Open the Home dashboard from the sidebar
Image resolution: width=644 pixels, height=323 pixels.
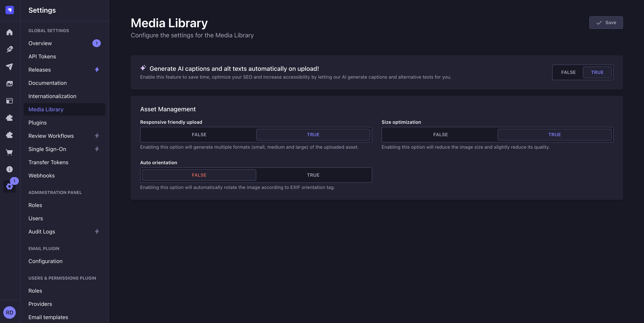[10, 32]
